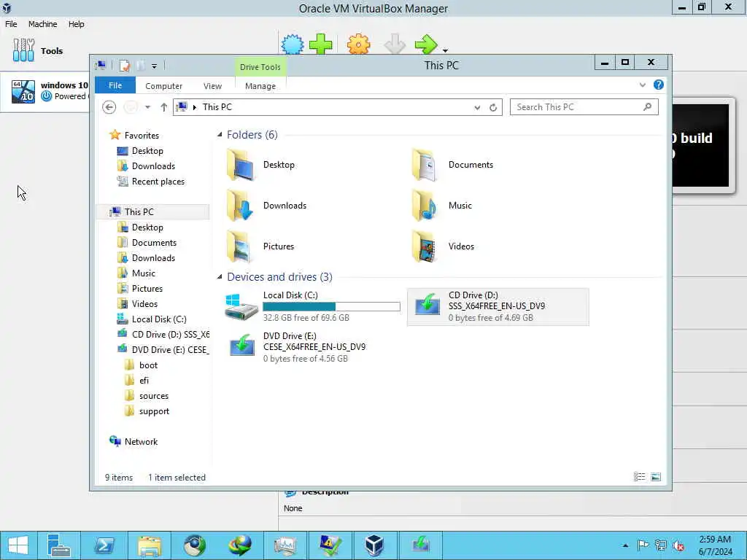Open recent locations dropdown beside Forward

[147, 107]
